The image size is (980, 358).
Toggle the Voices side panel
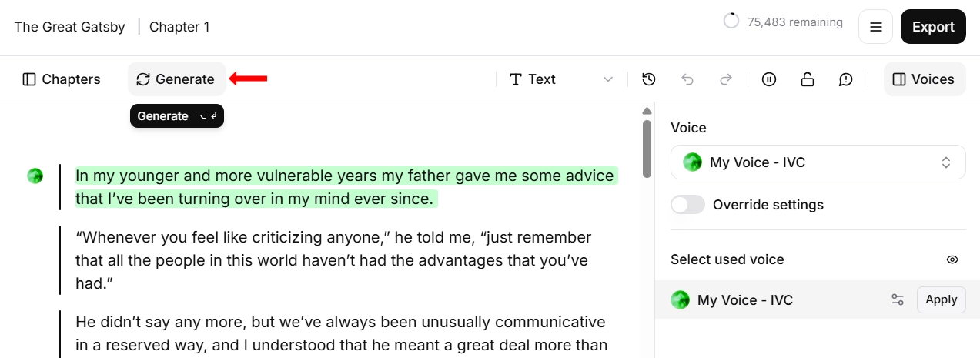[x=925, y=79]
